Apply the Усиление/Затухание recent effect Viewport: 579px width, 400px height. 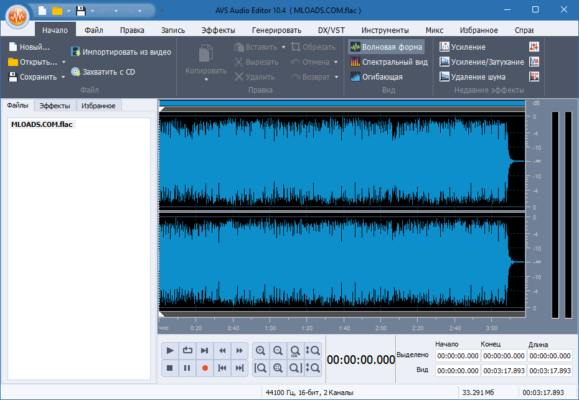[482, 62]
